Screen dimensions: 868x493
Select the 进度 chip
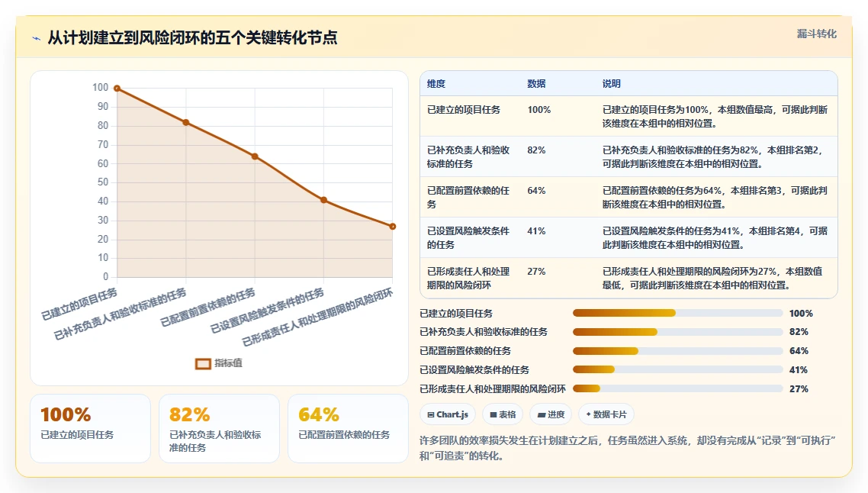(551, 414)
